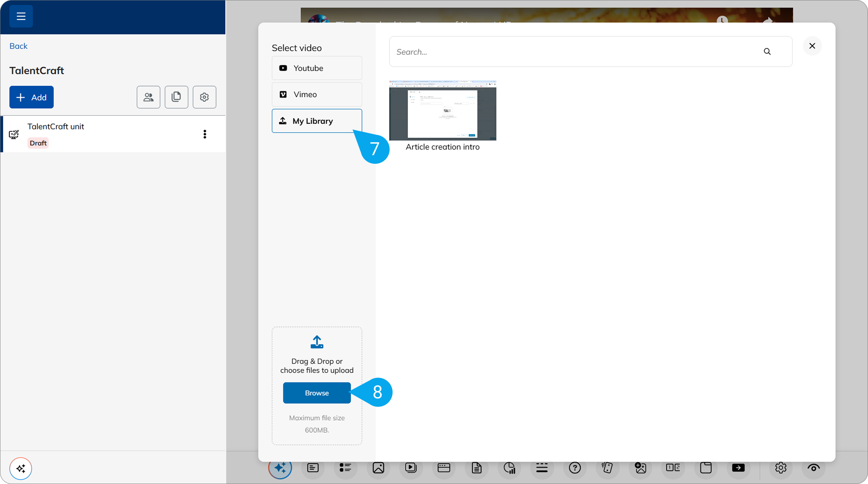Add a list block from the toolbar
The height and width of the screenshot is (484, 868).
click(345, 468)
